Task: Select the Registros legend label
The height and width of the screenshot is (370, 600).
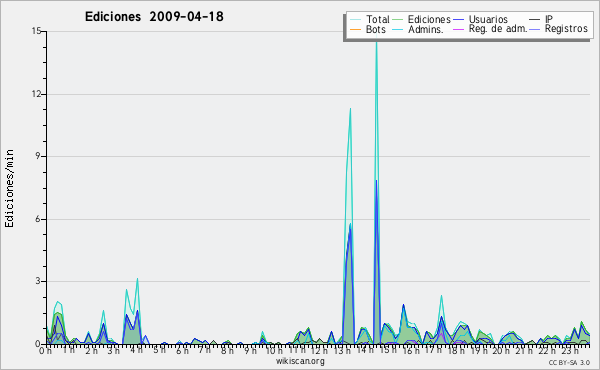Action: (x=566, y=29)
